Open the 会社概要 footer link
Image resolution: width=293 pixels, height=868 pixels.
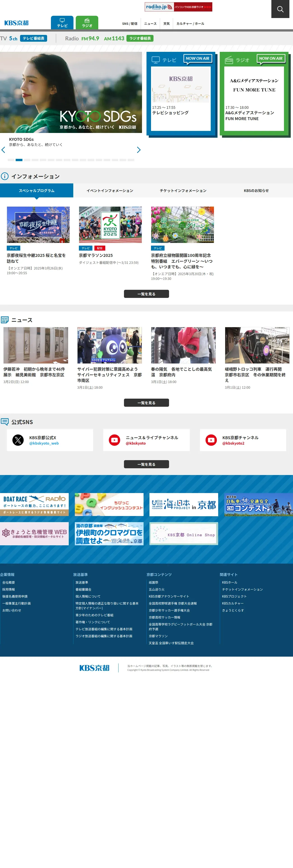click(9, 582)
